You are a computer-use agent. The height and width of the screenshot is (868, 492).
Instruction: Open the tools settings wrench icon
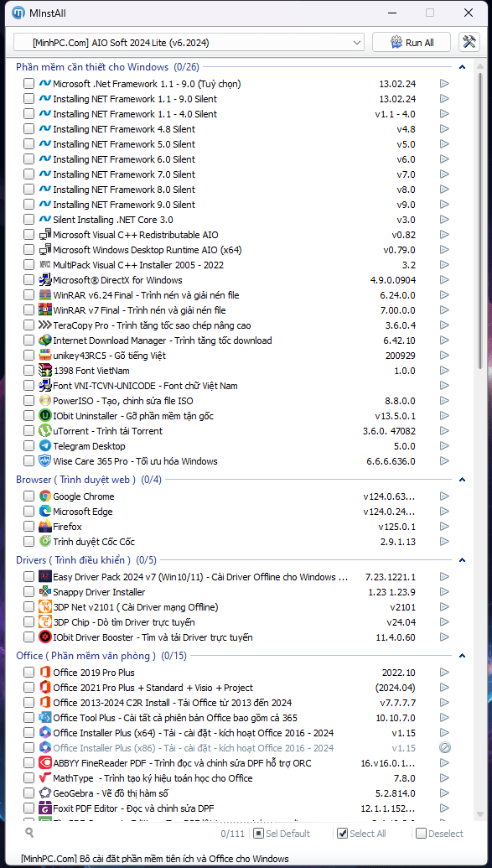pyautogui.click(x=469, y=43)
